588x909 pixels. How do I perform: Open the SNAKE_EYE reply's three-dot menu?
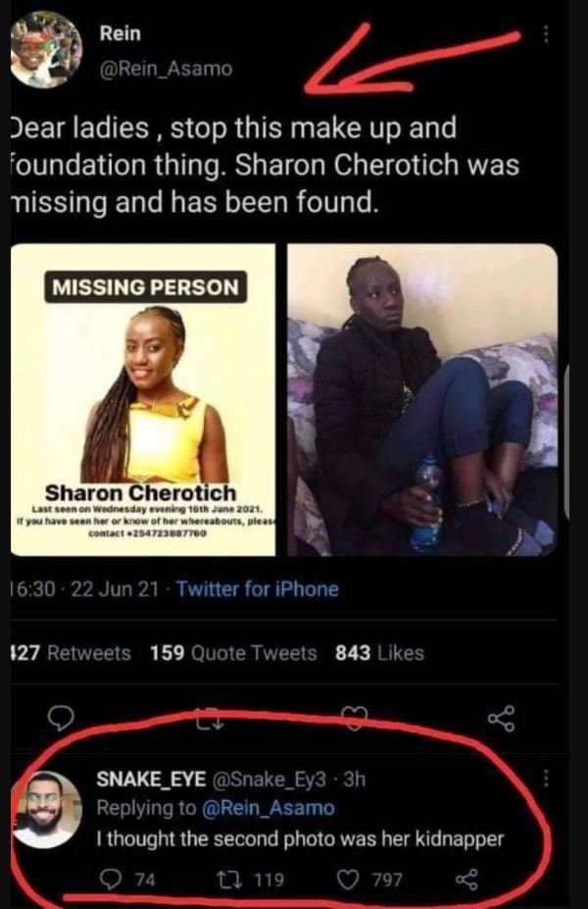(x=545, y=779)
